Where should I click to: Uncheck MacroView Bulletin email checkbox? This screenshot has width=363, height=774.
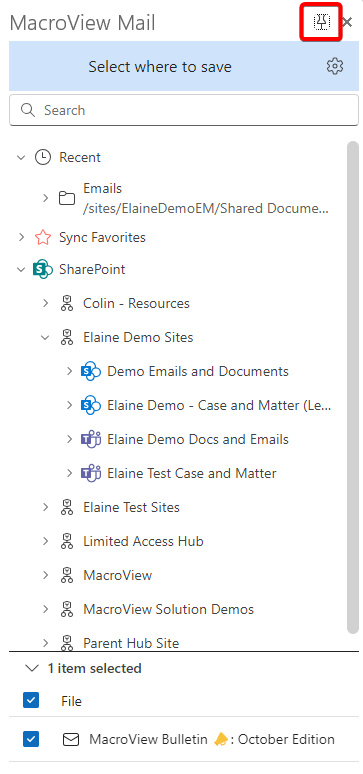[x=31, y=739]
